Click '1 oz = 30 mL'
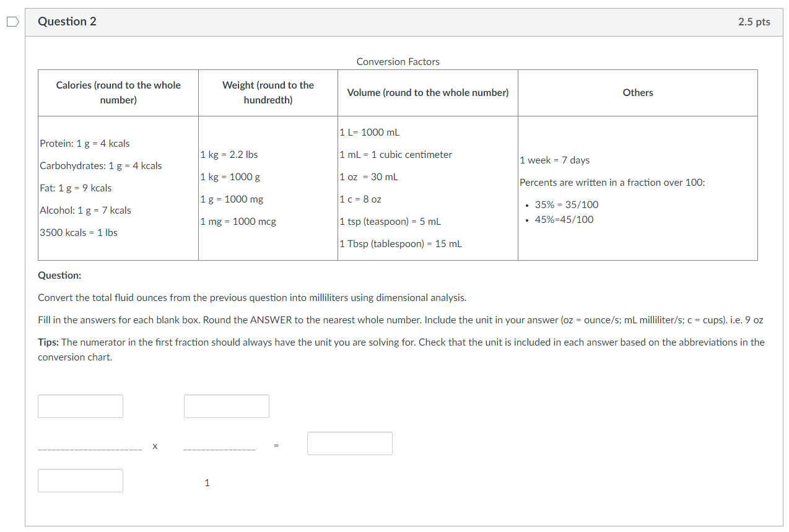The height and width of the screenshot is (532, 789). click(x=369, y=177)
